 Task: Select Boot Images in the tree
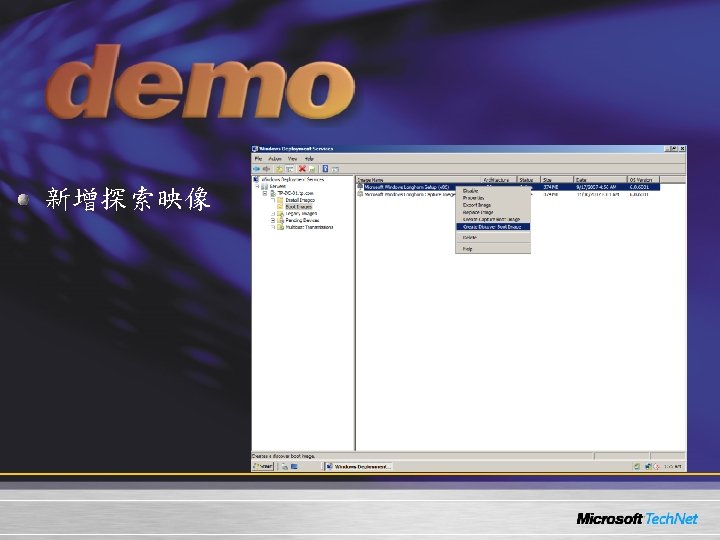click(x=298, y=207)
